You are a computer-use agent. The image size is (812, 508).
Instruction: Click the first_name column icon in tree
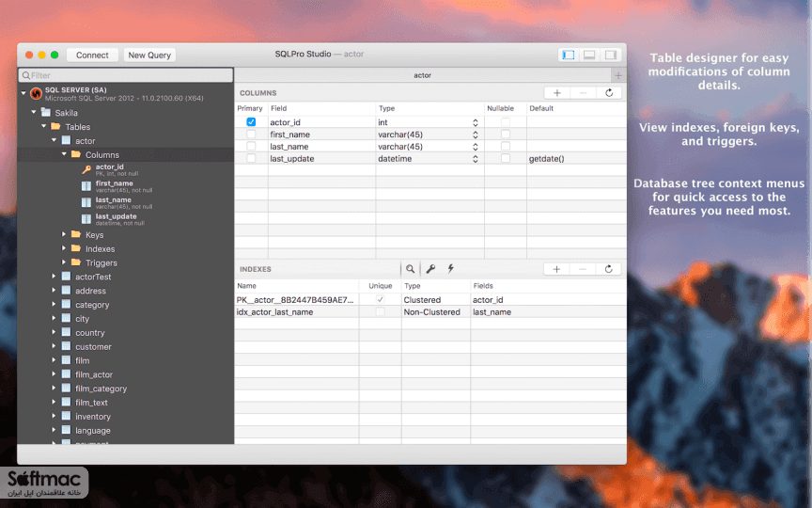tap(86, 186)
